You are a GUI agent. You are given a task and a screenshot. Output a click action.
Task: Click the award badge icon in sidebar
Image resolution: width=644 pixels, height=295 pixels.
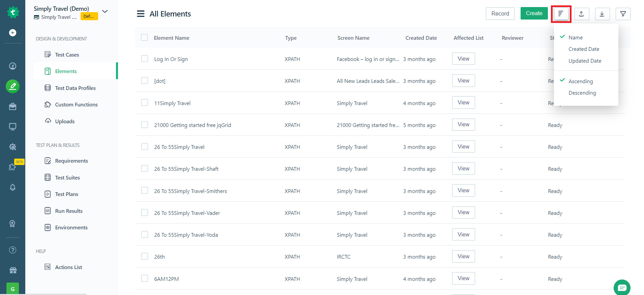[x=12, y=224]
